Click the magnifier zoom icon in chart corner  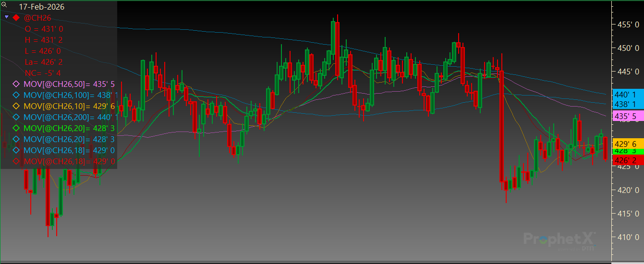[x=4, y=5]
